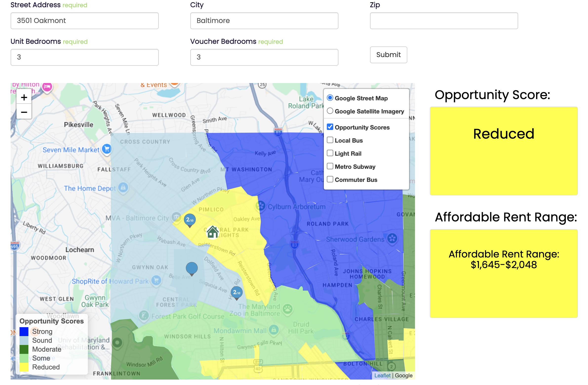Click into the Street Address field
This screenshot has height=385, width=588.
point(84,21)
